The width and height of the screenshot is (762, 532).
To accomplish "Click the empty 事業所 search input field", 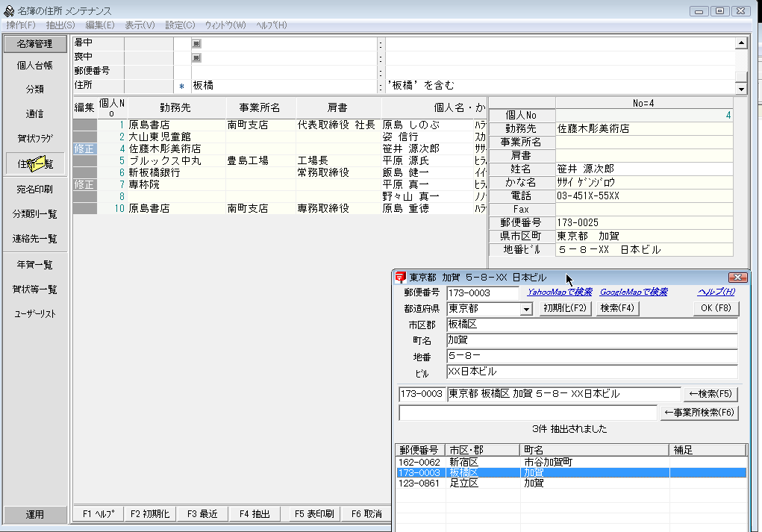I will (x=528, y=413).
